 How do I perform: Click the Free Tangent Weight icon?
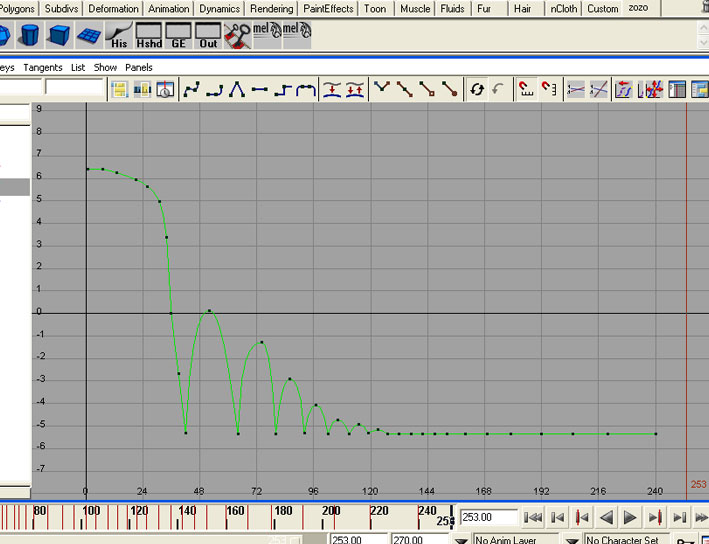coord(427,90)
